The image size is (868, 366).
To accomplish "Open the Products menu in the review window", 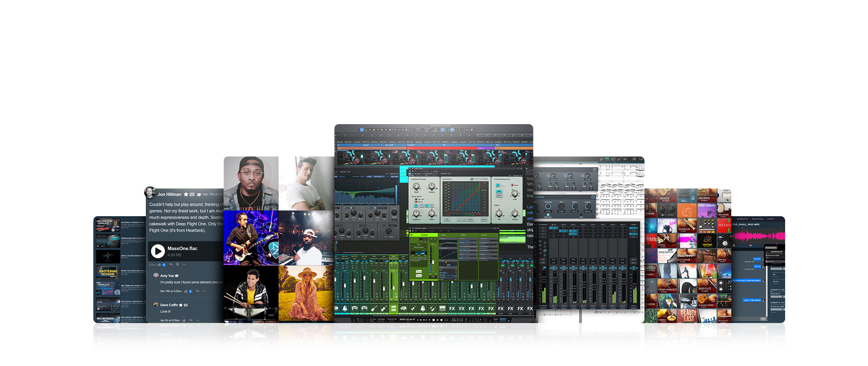I will coord(743,219).
